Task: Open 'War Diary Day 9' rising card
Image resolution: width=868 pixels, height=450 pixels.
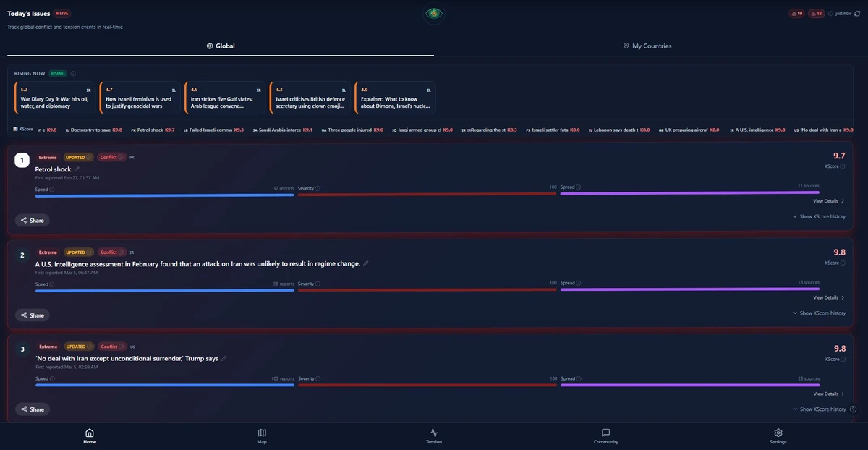Action: [56, 98]
